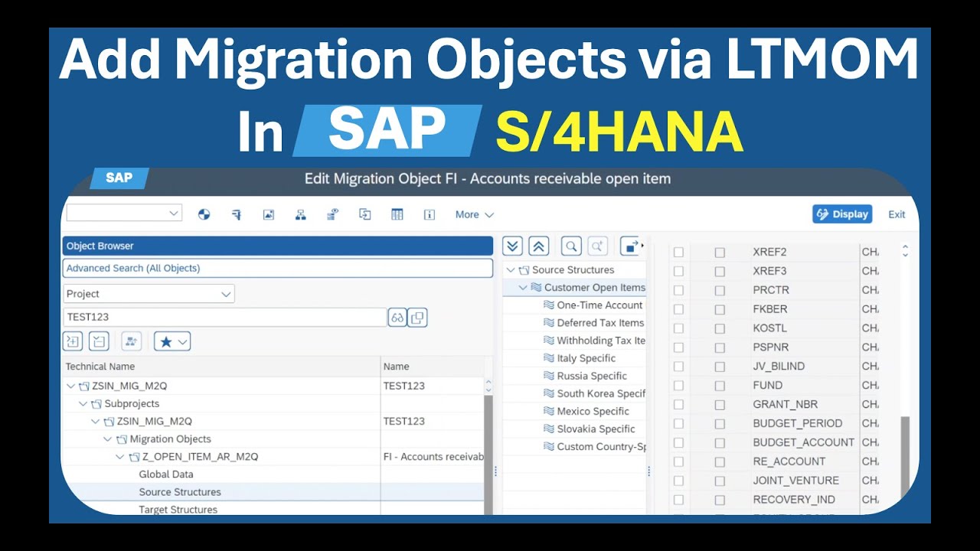
Task: Select Source Structures in project tree
Action: [x=180, y=492]
